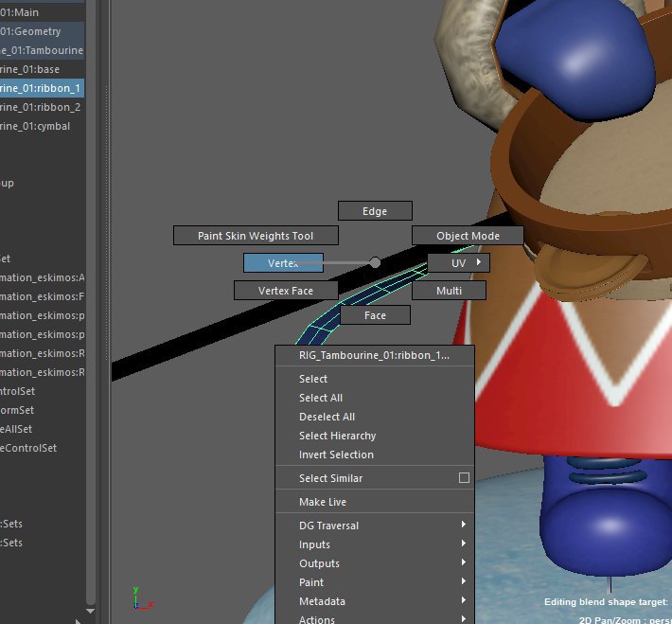Viewport: 672px width, 624px height.
Task: Choose Multi component mode
Action: coord(449,291)
